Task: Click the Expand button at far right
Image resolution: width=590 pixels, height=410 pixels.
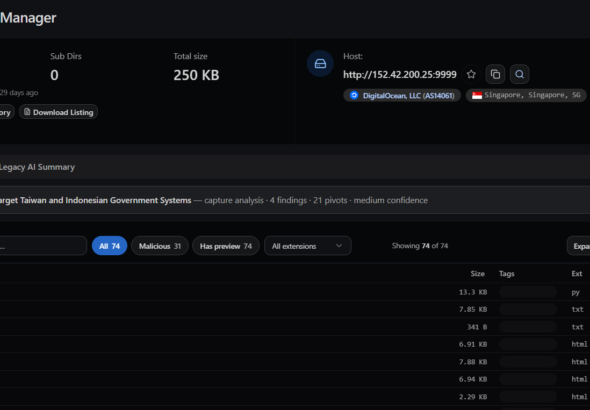Action: click(579, 246)
